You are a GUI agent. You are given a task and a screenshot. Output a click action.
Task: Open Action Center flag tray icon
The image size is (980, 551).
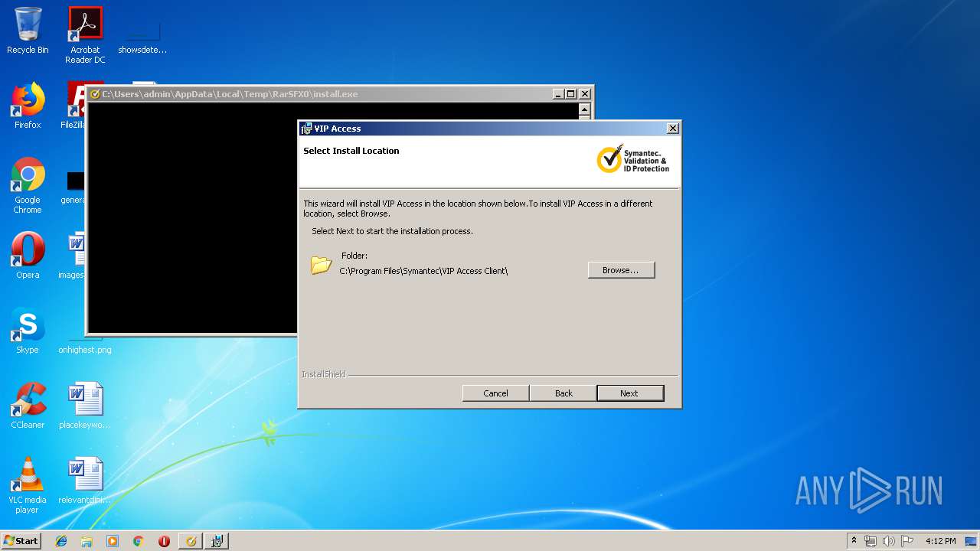coord(907,541)
